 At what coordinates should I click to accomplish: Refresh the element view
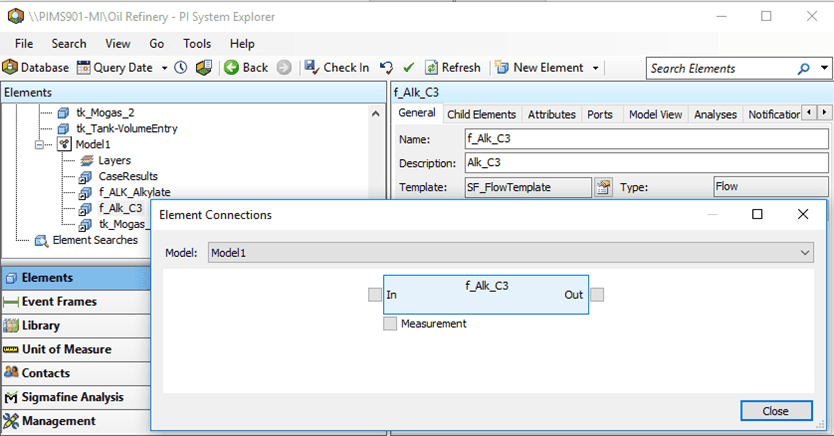click(453, 68)
